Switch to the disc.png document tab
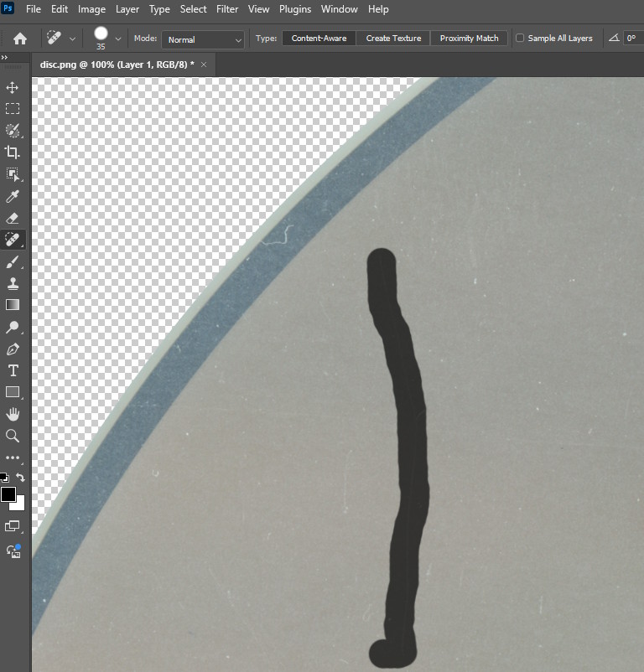 coord(117,65)
